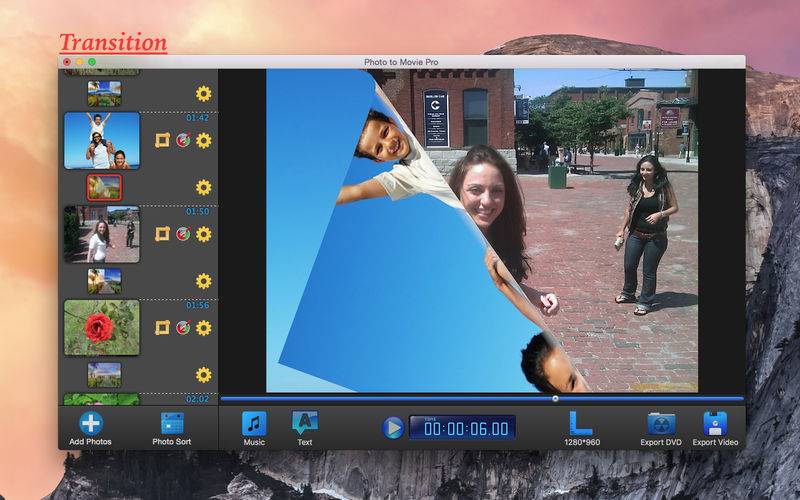Click the 00:00:06.00 timecode display
800x500 pixels.
pos(462,428)
